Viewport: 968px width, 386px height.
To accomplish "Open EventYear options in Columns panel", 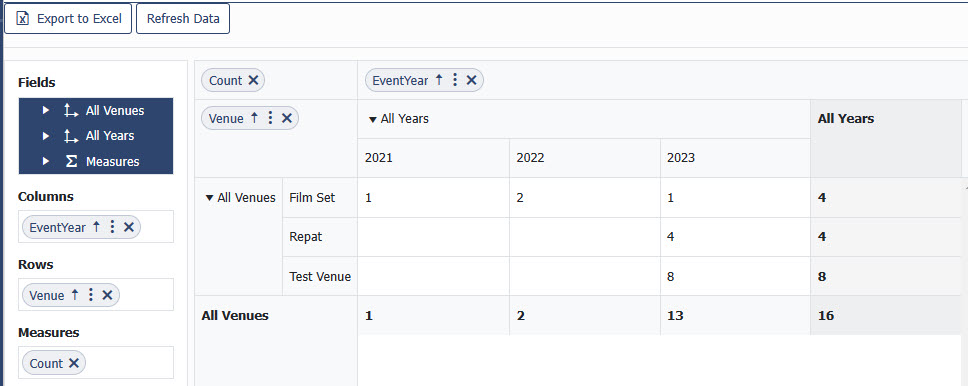I will tap(112, 227).
